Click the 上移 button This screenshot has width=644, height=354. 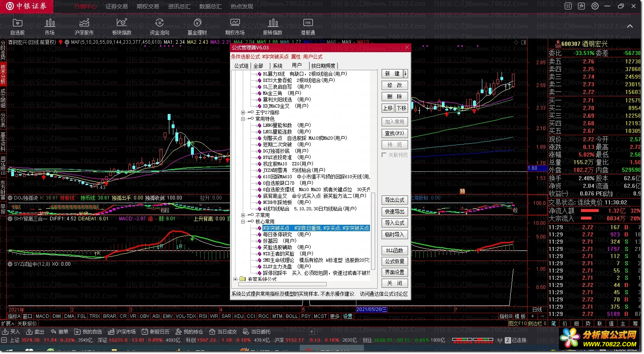pos(388,108)
